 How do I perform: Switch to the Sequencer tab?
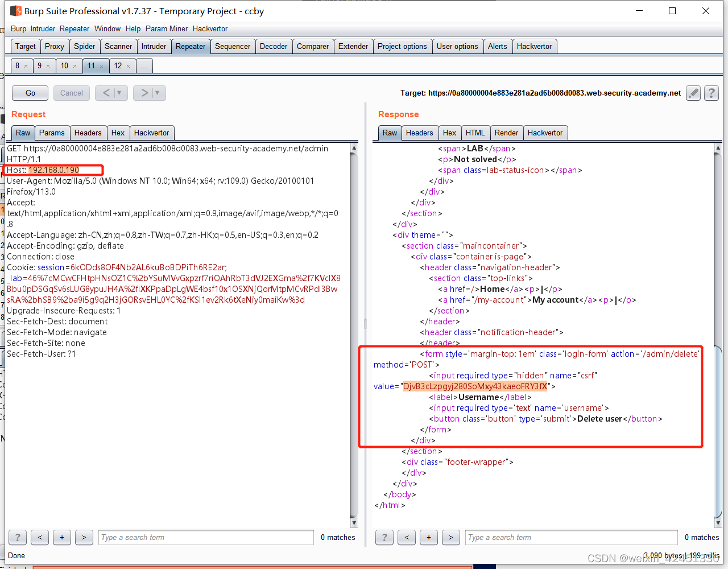(x=233, y=46)
